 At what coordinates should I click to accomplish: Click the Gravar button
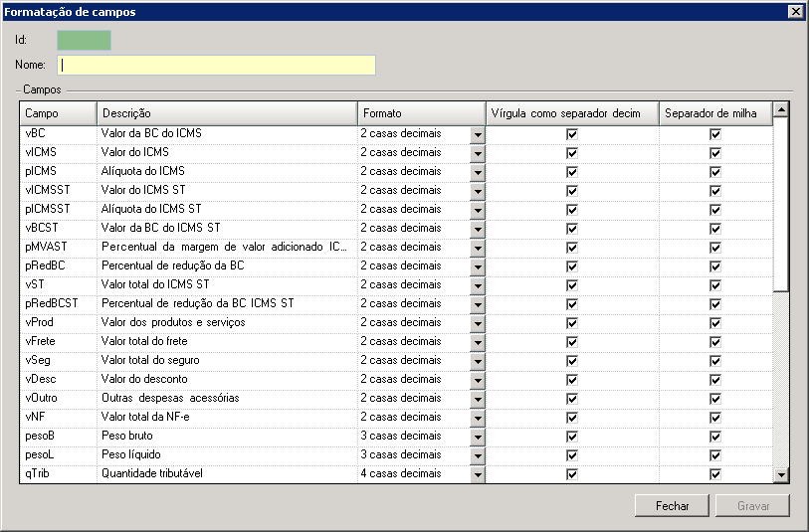click(x=752, y=505)
